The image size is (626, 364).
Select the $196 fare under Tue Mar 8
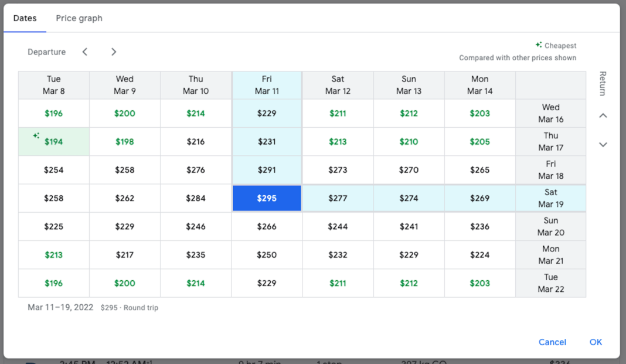point(53,113)
